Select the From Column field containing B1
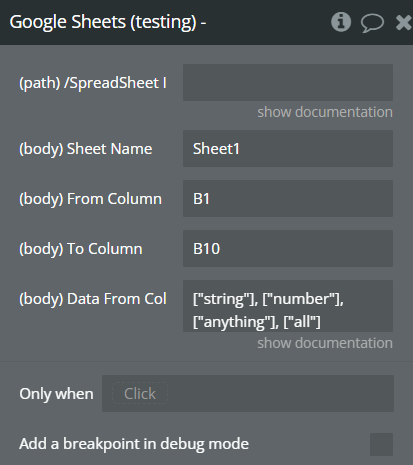413x465 pixels. [x=288, y=198]
